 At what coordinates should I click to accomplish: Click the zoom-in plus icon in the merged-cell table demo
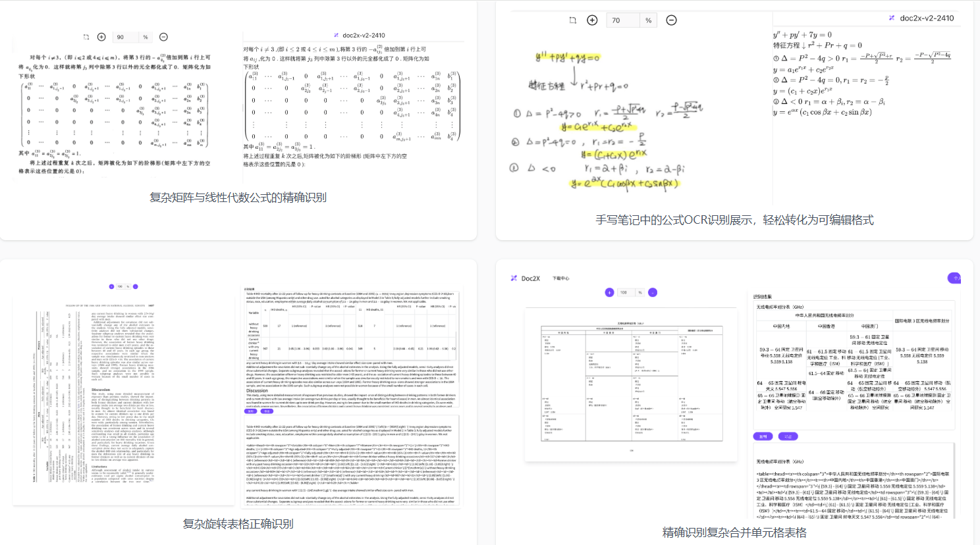tap(609, 292)
